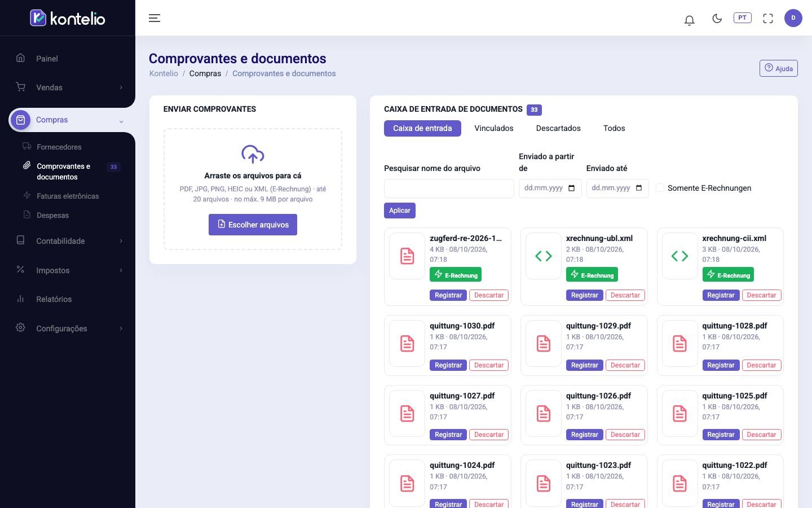The image size is (812, 508).
Task: Register the quittung-1027.pdf document
Action: [448, 435]
